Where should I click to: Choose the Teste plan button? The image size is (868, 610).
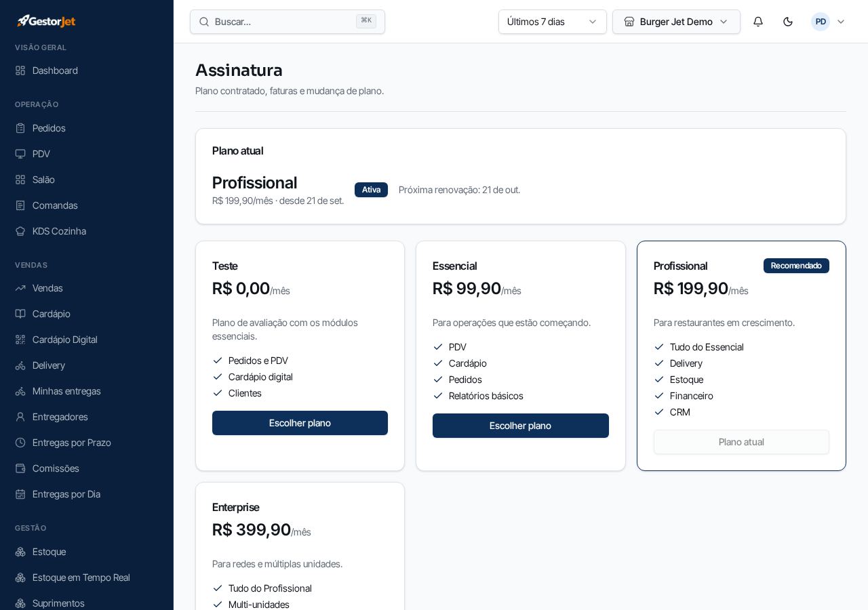point(300,423)
